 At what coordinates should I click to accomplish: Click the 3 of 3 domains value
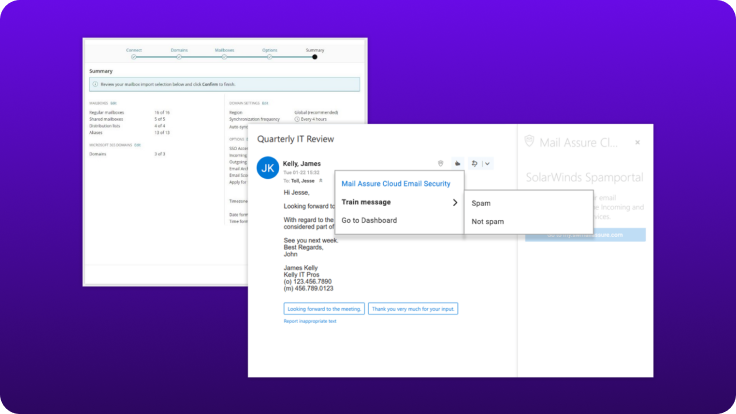pos(160,154)
